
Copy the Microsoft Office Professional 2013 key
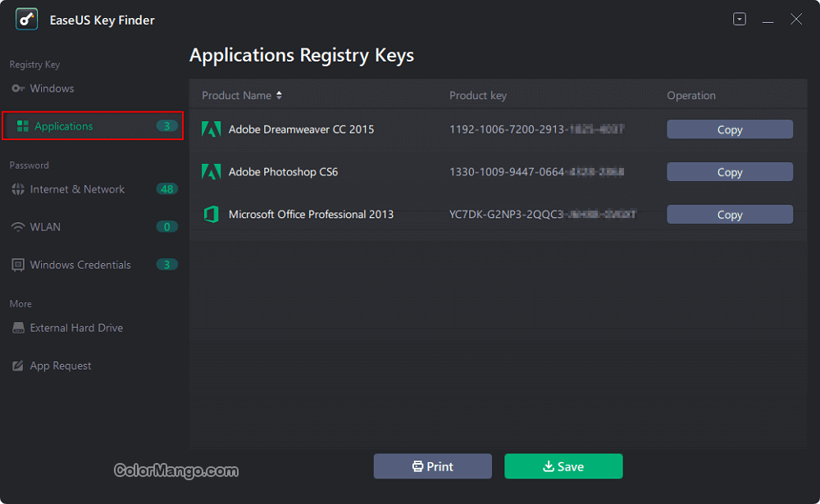(730, 215)
